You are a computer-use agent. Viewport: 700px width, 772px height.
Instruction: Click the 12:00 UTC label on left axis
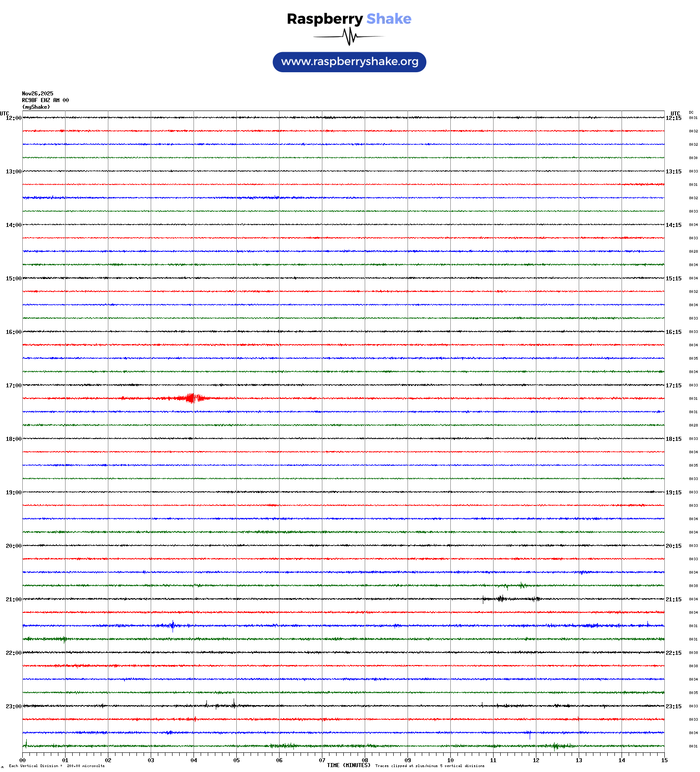[13, 118]
